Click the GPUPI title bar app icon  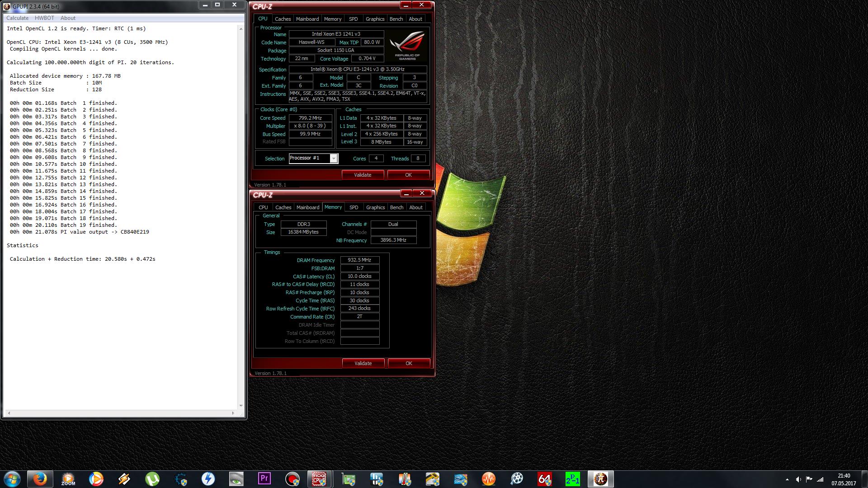tap(7, 6)
